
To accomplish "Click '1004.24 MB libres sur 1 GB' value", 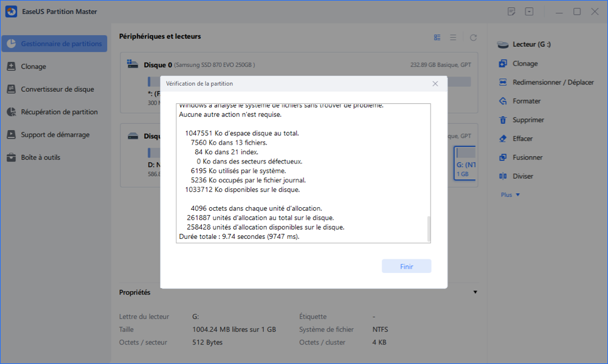I will [x=234, y=329].
